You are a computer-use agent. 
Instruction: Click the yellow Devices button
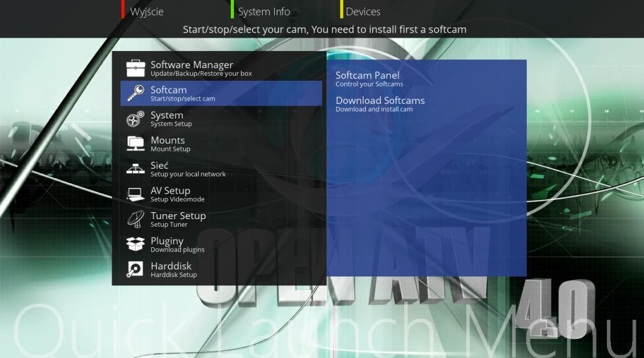point(361,11)
